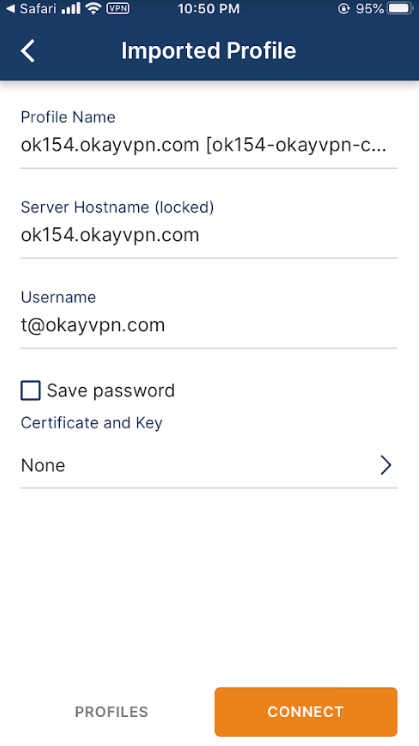Enable the Save password checkbox

click(x=30, y=391)
